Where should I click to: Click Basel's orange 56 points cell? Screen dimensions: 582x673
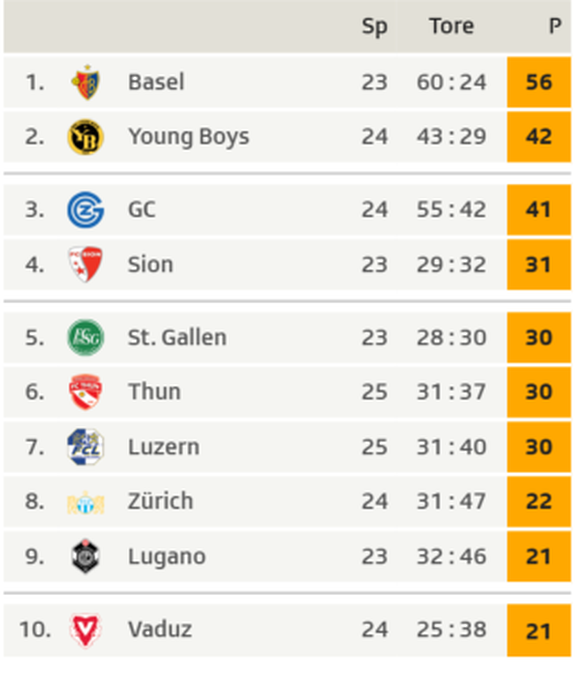click(x=539, y=82)
